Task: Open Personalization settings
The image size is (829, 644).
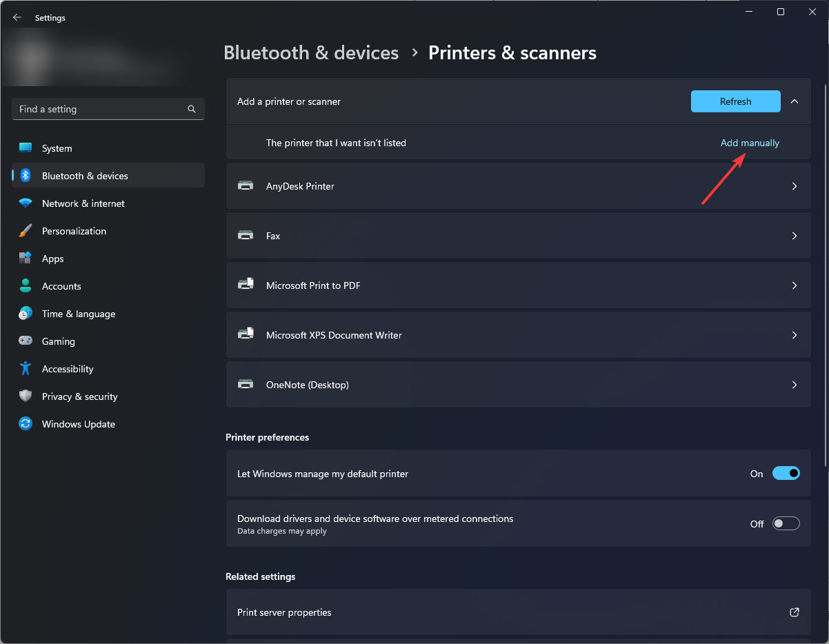Action: click(x=108, y=231)
